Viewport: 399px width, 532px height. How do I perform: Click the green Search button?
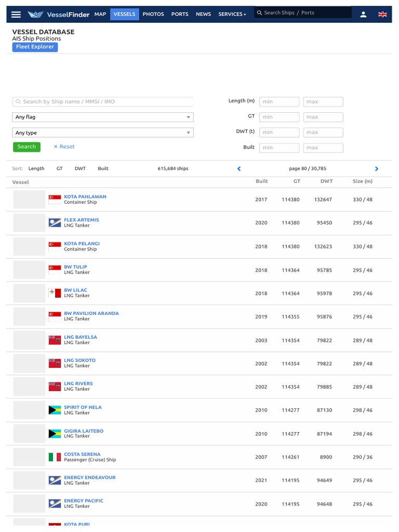click(26, 147)
